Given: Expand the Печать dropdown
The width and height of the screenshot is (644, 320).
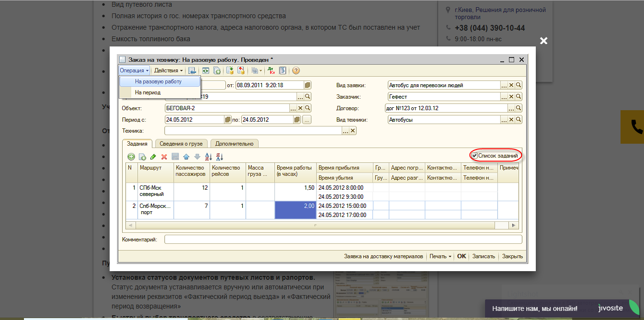Looking at the screenshot, I should [x=440, y=256].
